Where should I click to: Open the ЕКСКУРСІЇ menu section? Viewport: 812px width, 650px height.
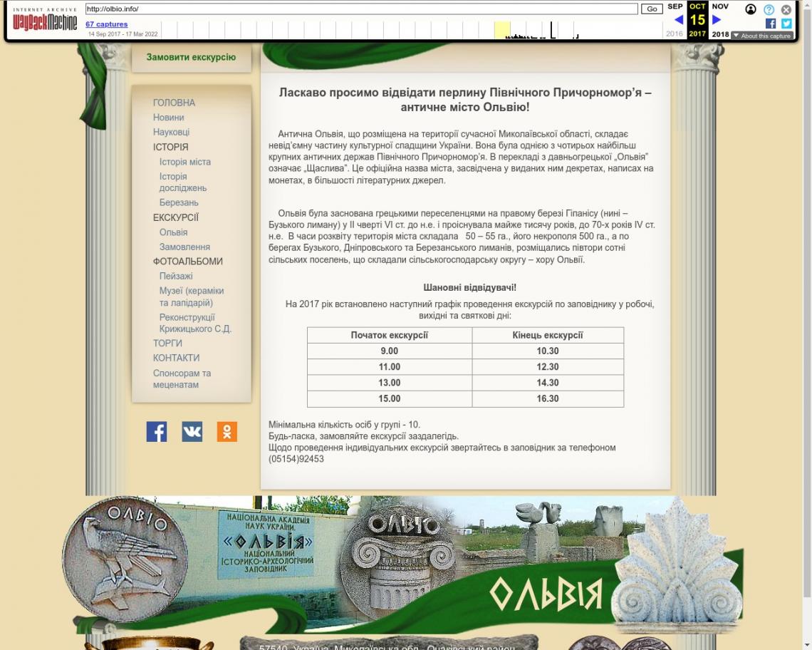(175, 217)
